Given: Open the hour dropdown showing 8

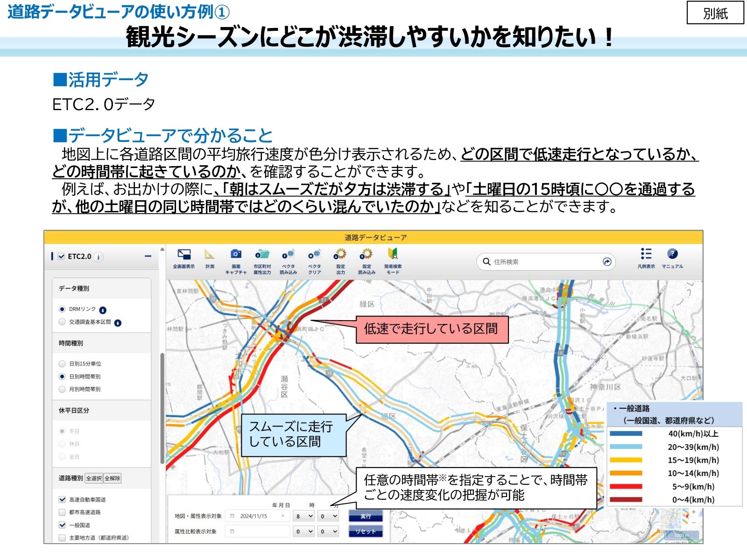Looking at the screenshot, I should pyautogui.click(x=304, y=516).
